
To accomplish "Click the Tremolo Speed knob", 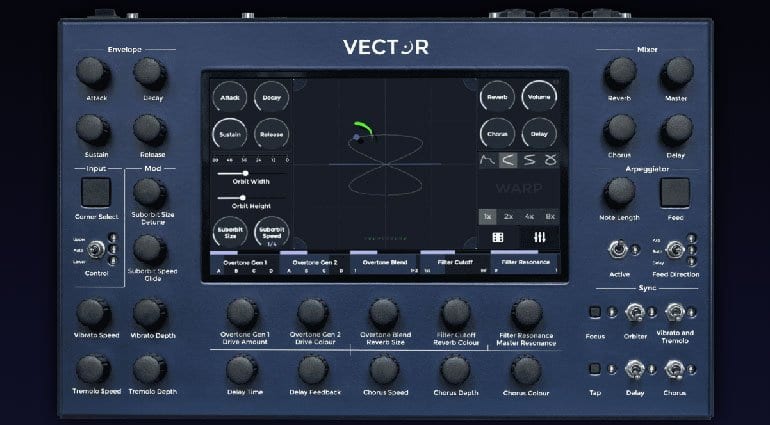I will click(93, 369).
